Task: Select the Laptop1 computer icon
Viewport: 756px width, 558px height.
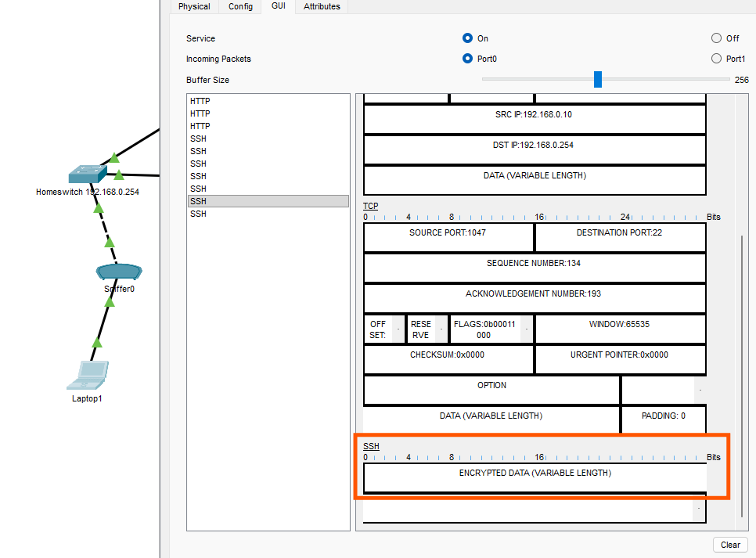Action: (87, 376)
